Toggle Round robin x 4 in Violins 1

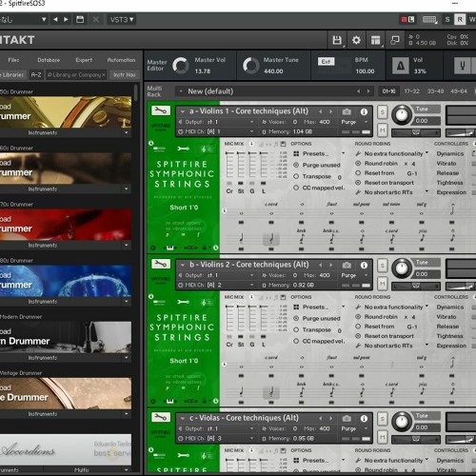(x=358, y=164)
